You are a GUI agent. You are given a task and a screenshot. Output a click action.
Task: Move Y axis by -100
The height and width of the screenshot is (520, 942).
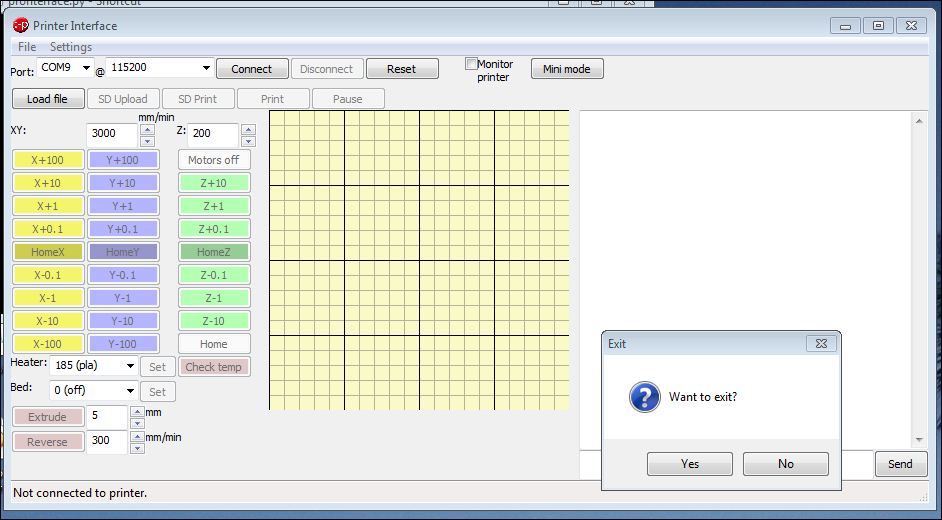pyautogui.click(x=123, y=344)
